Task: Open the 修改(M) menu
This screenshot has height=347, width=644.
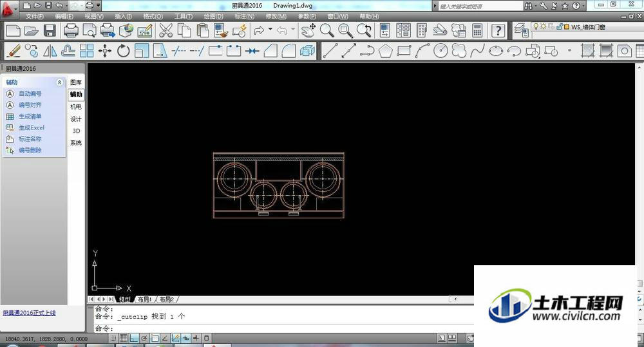Action: 276,17
